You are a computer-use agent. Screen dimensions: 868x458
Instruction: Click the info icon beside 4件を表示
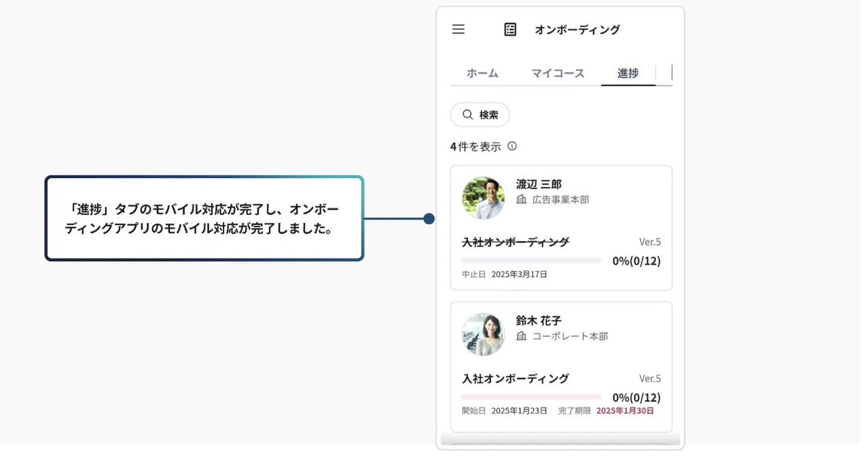(x=512, y=146)
